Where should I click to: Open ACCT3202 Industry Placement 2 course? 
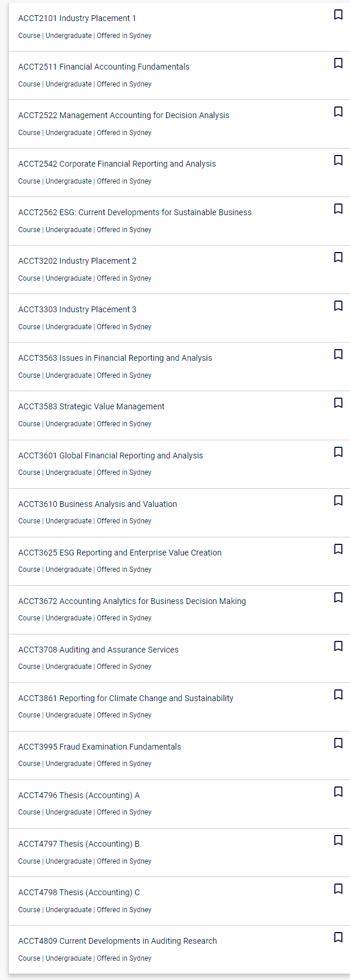77,261
